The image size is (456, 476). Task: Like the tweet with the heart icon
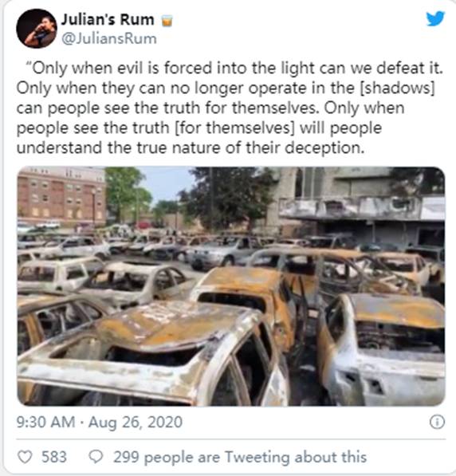click(25, 457)
